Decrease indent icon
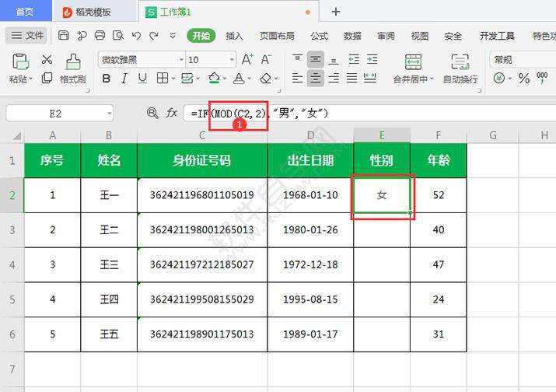 pos(354,59)
